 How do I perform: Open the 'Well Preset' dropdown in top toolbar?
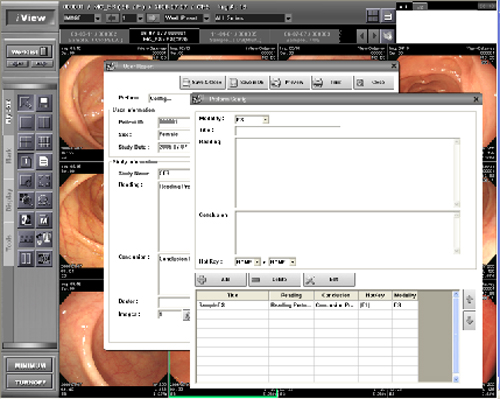(x=206, y=18)
